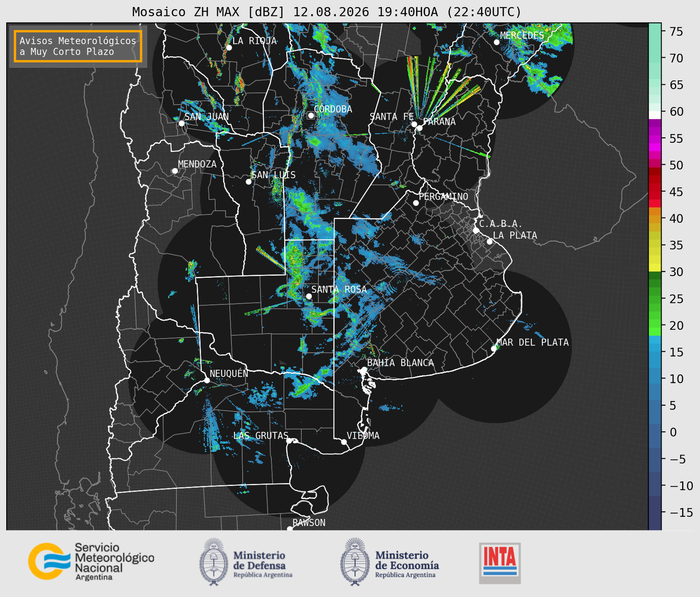Select the SANTA ROSA city dot
This screenshot has height=597, width=700.
(309, 296)
